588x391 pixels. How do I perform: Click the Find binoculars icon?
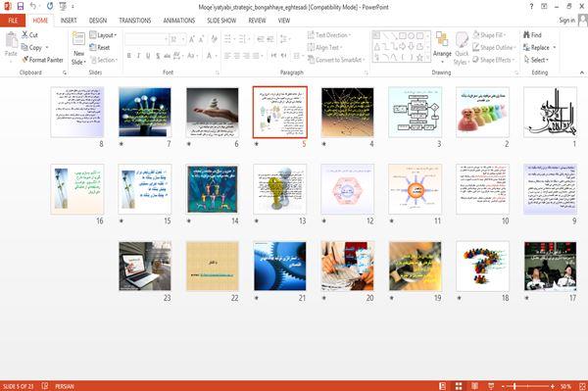click(527, 35)
